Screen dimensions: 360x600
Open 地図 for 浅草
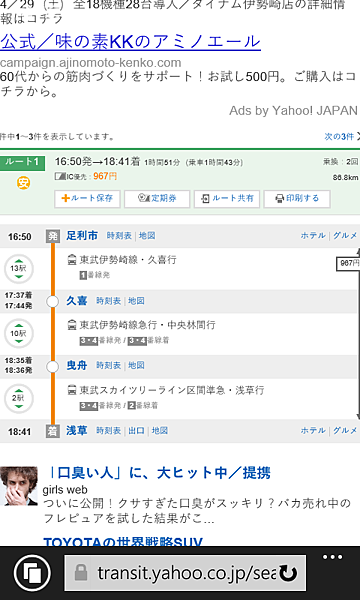160,431
